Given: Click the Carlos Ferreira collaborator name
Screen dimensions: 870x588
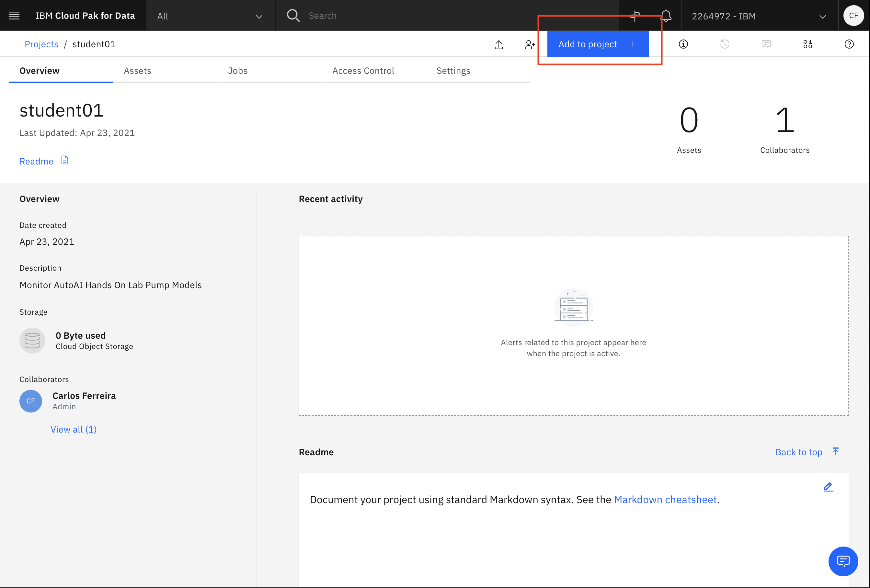Looking at the screenshot, I should pyautogui.click(x=84, y=396).
